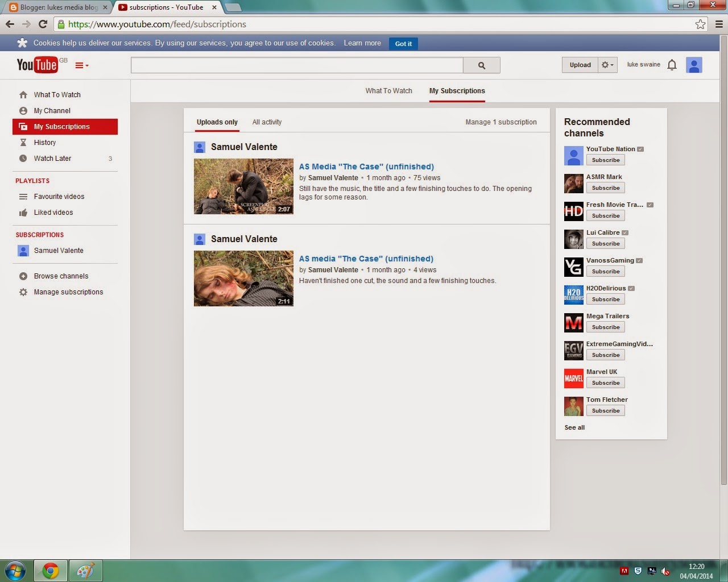
Task: Open the Windows Start button
Action: 15,570
